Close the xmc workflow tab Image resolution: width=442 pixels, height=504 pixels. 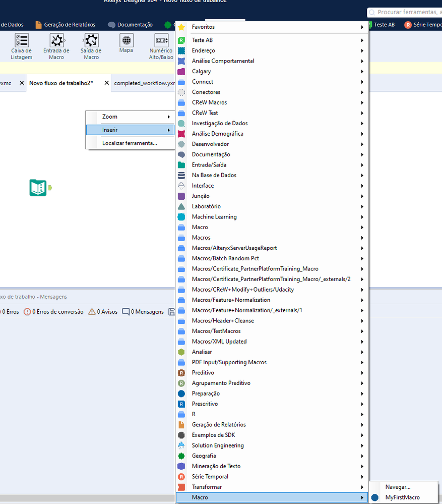pos(22,83)
